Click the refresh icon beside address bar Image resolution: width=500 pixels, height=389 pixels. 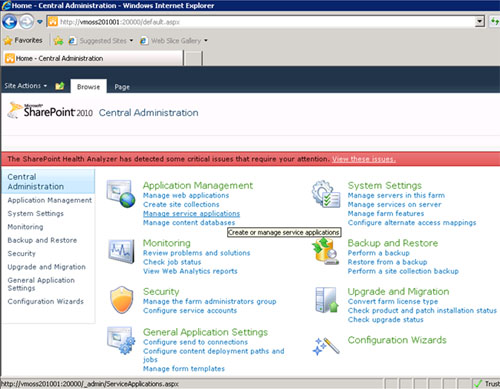point(495,22)
